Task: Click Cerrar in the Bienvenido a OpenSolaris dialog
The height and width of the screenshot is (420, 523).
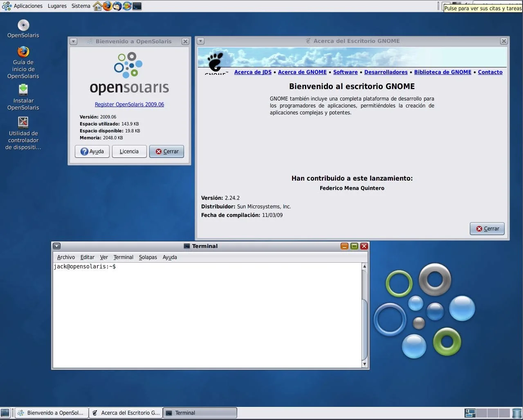Action: pos(166,151)
